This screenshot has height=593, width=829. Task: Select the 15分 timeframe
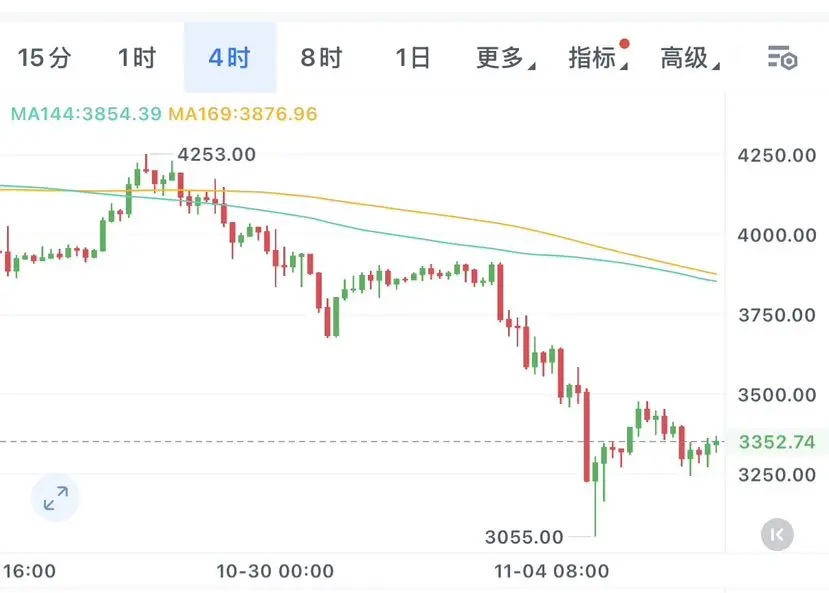click(44, 58)
